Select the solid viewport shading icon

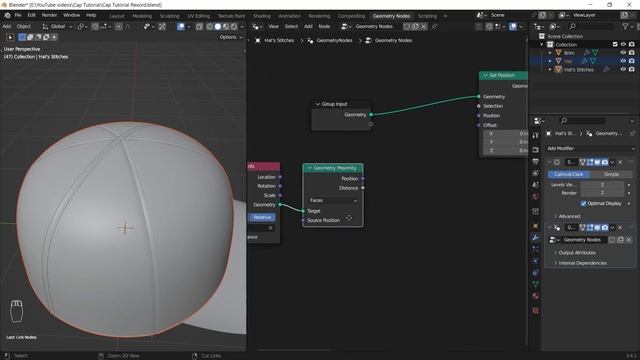(218, 27)
